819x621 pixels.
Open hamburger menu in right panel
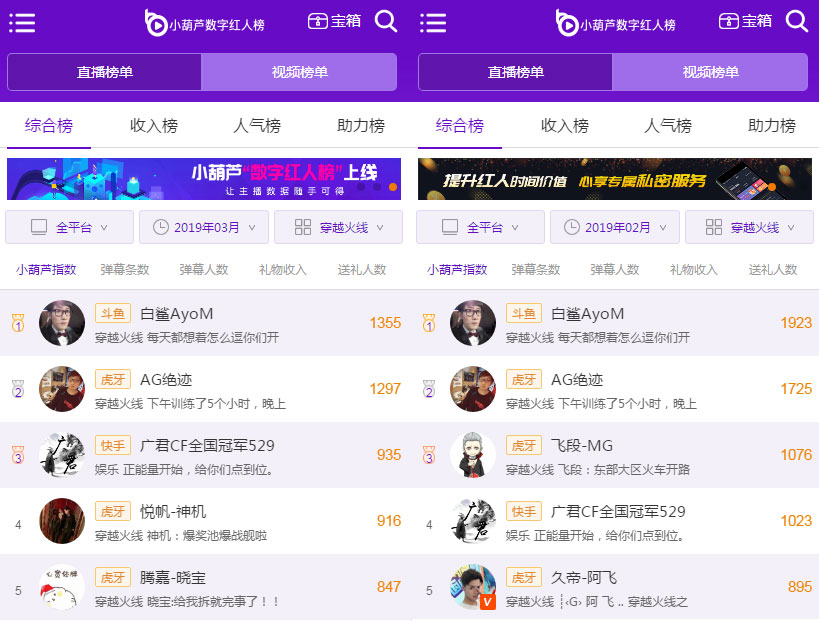click(x=433, y=22)
